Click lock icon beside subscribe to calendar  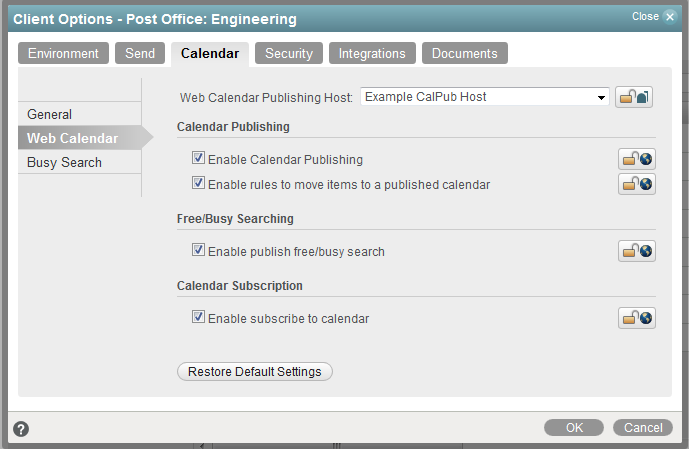636,318
